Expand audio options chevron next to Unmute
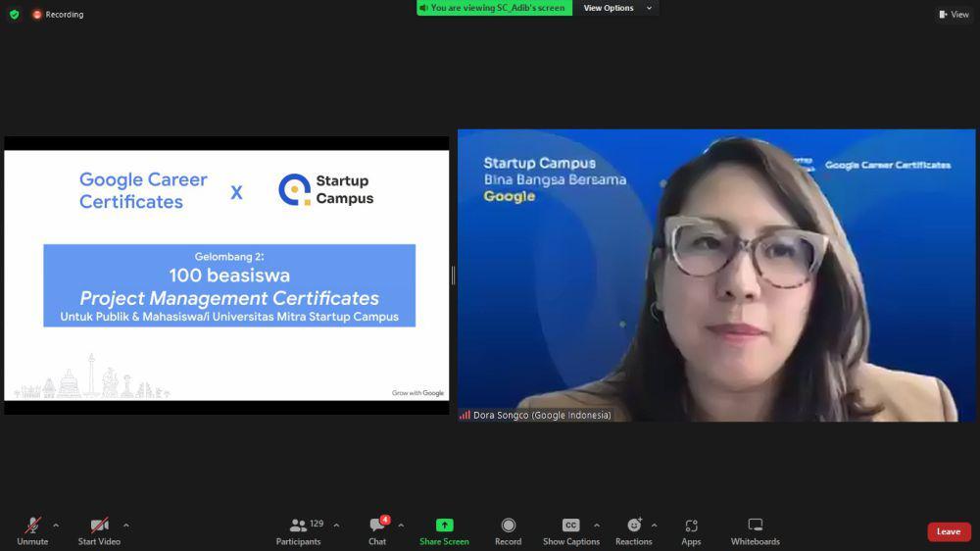The height and width of the screenshot is (551, 980). pos(56,526)
